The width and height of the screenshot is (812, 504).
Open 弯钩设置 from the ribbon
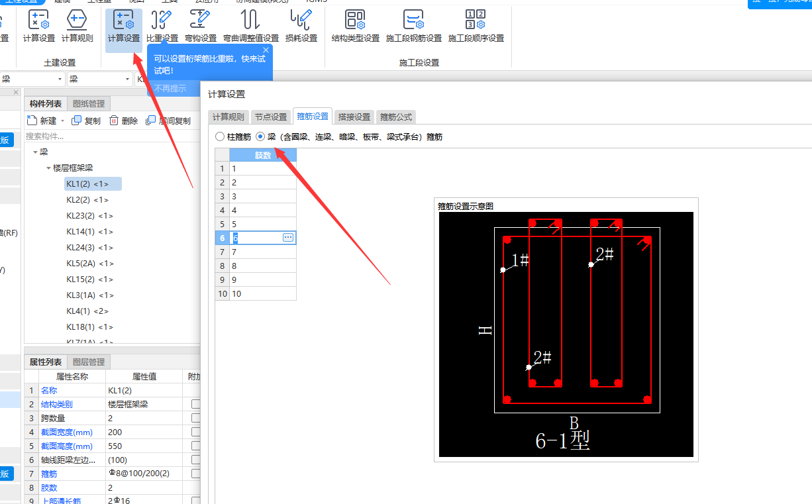pos(201,26)
